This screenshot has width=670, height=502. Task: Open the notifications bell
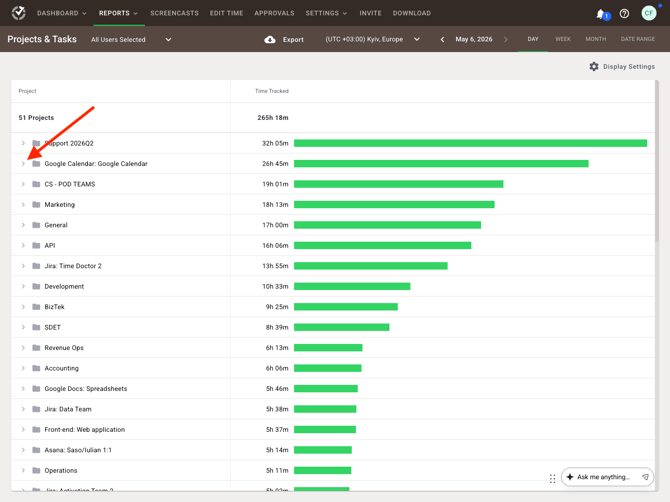pos(600,14)
